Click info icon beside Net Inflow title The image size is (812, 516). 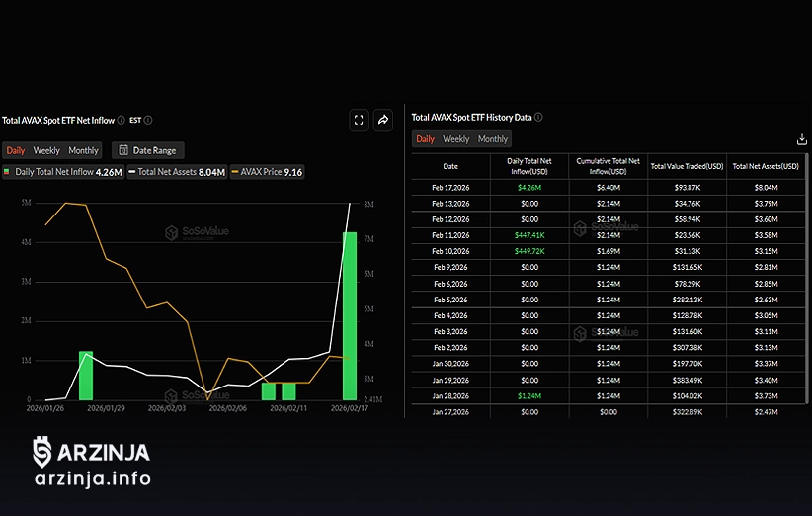(122, 120)
